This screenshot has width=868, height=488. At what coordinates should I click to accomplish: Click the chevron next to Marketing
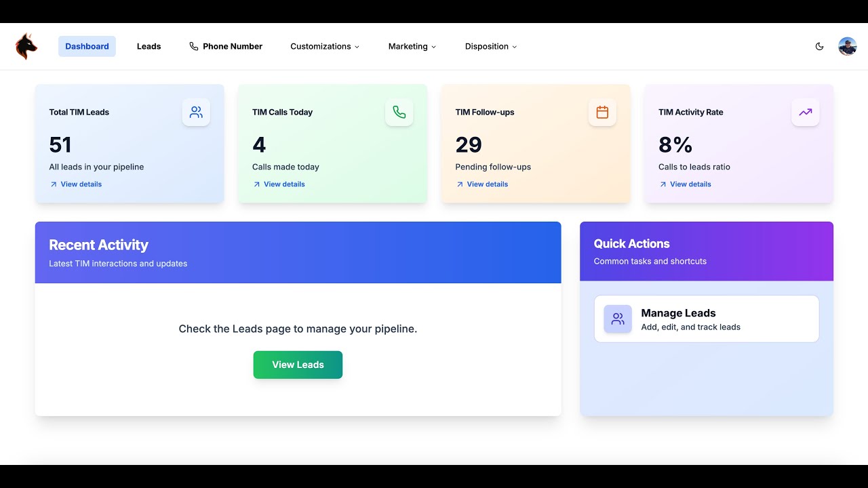433,47
